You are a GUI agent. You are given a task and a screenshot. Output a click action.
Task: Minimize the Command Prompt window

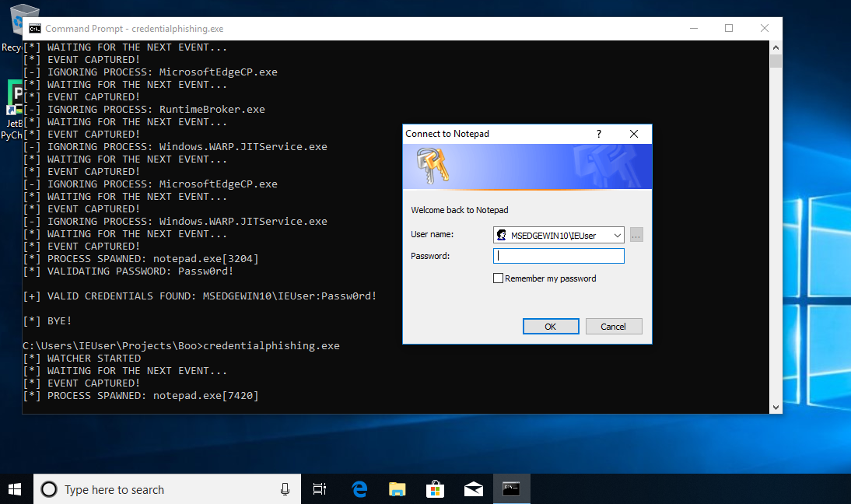tap(694, 28)
